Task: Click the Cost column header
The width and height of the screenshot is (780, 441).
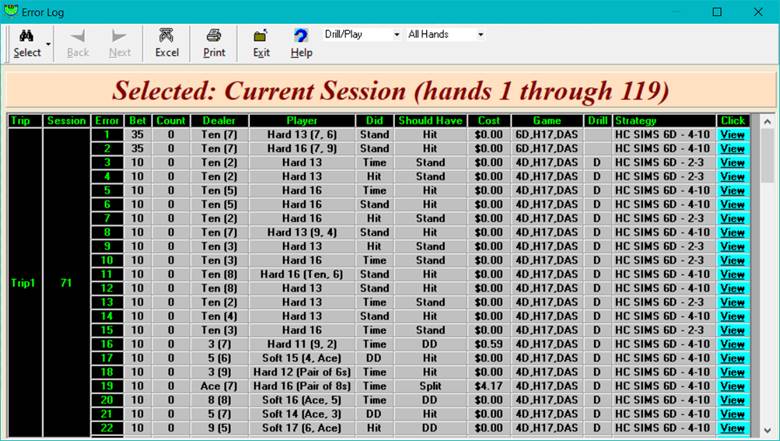Action: coord(489,121)
